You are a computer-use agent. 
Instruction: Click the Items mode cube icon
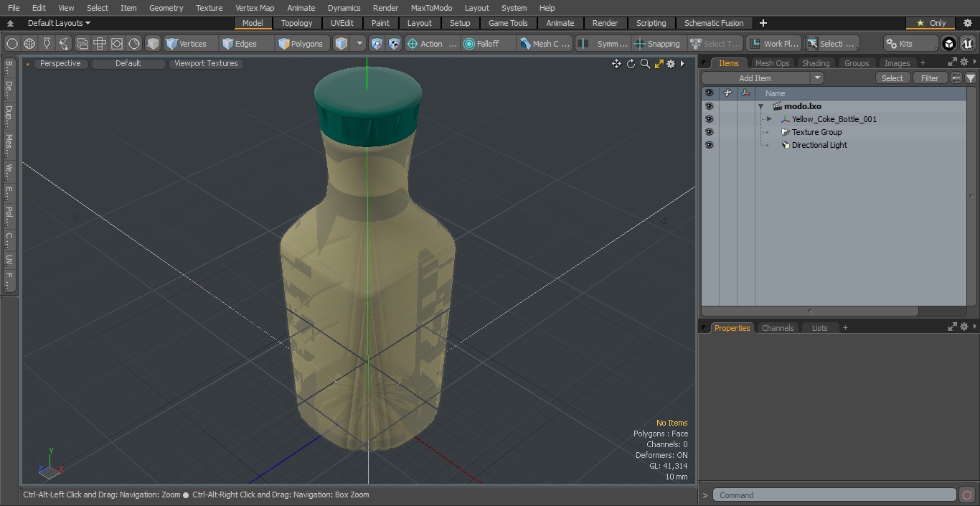coord(341,44)
